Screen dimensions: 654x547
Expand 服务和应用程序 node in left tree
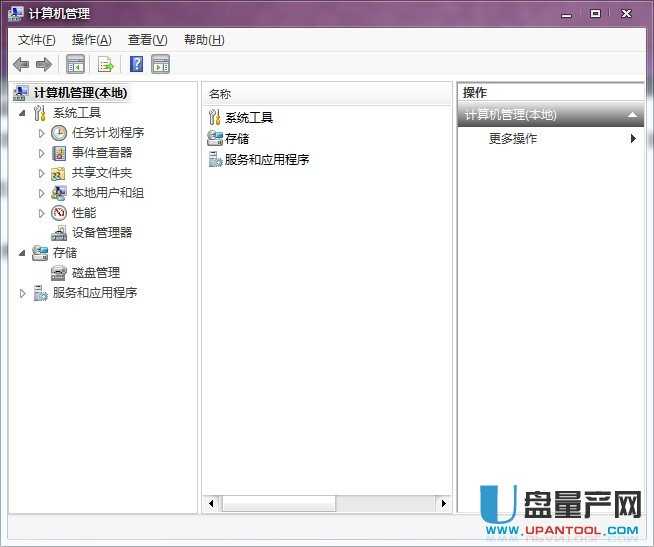23,293
